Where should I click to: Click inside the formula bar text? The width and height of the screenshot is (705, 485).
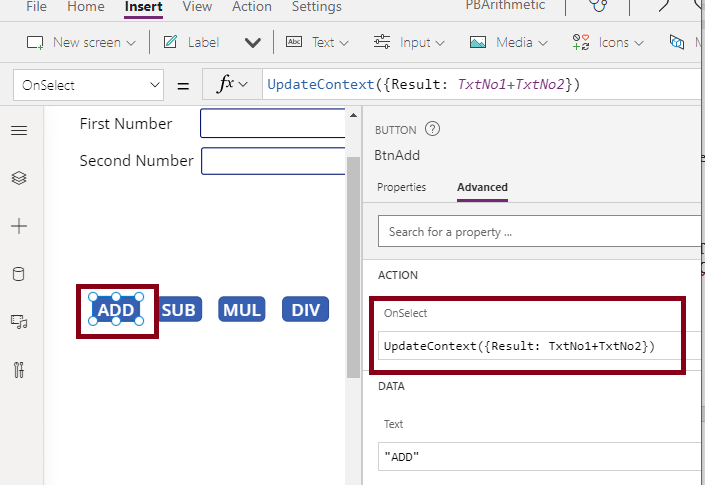coord(424,85)
